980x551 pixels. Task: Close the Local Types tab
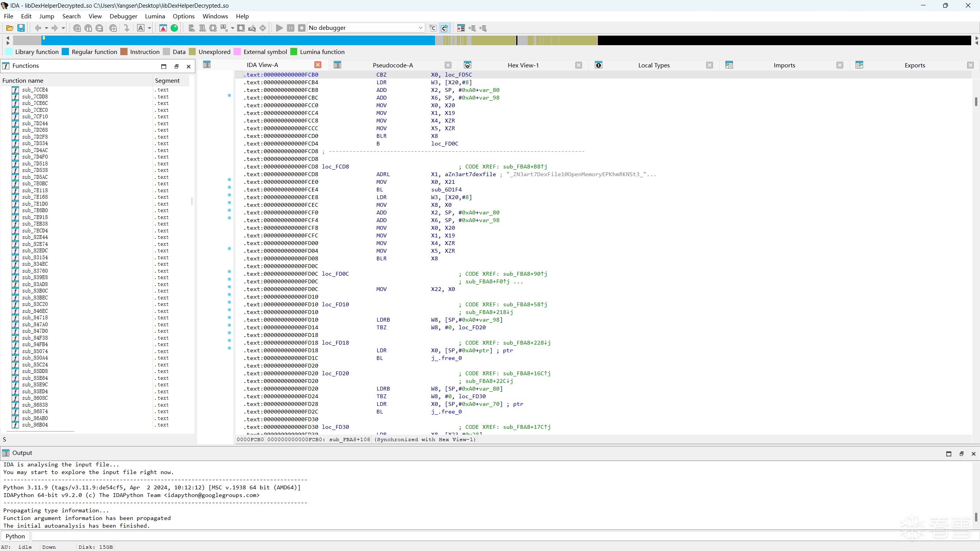pos(709,65)
